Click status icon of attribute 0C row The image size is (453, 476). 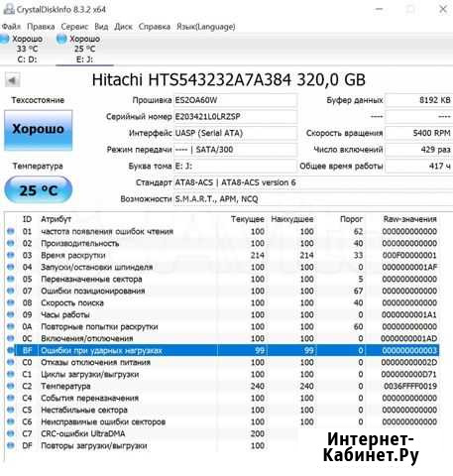click(x=11, y=338)
